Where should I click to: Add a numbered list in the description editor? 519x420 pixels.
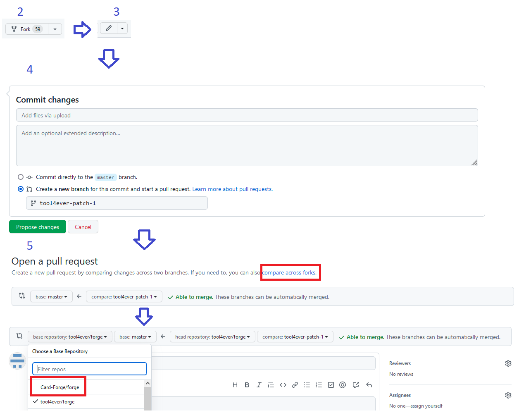(319, 385)
